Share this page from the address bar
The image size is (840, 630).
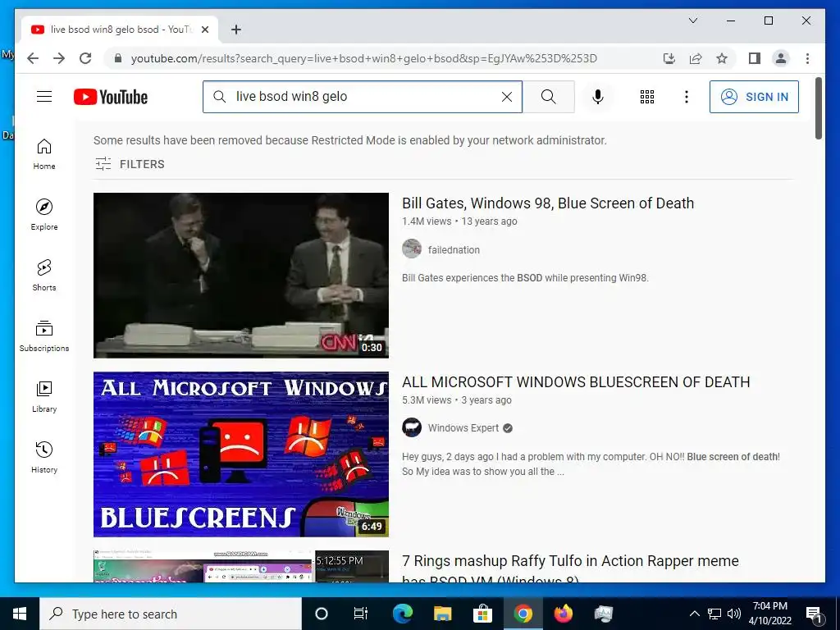[x=696, y=58]
